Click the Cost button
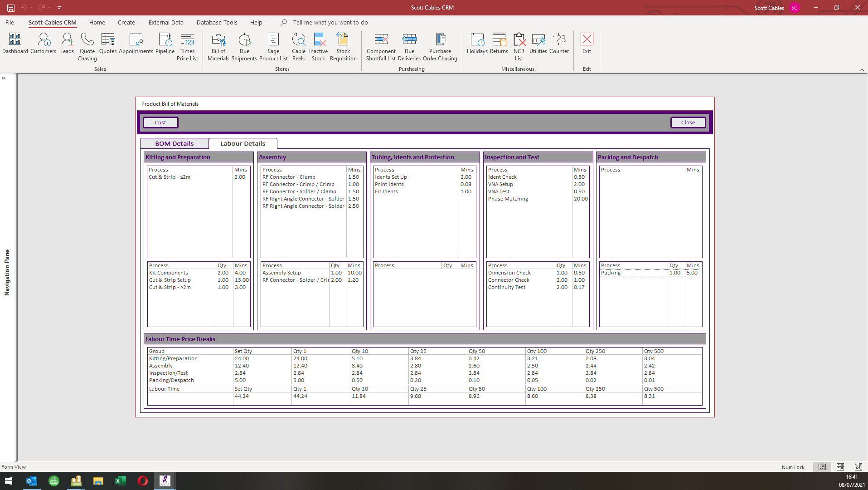 [160, 122]
